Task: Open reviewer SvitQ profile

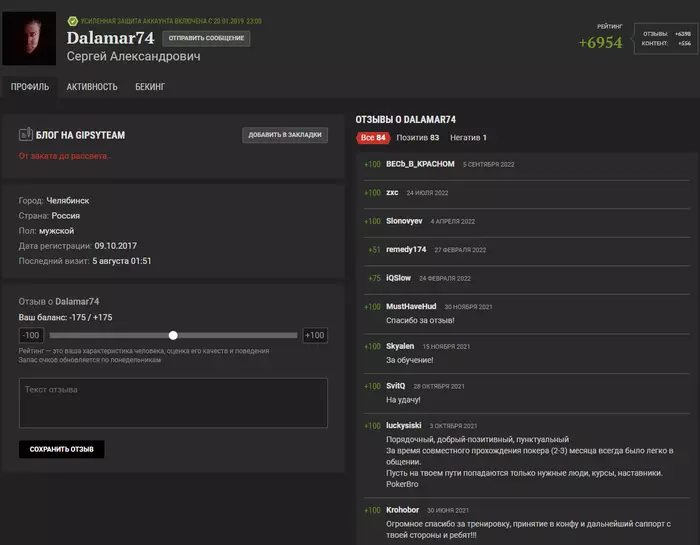Action: click(396, 386)
